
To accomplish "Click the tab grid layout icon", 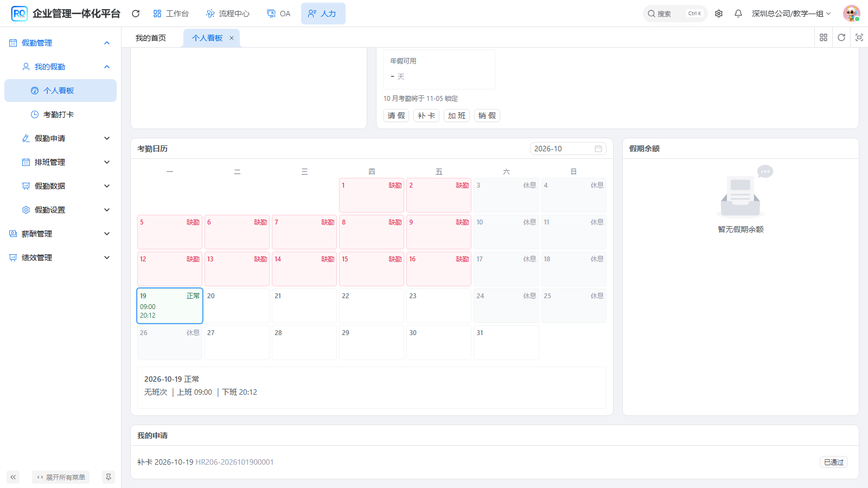I will coord(824,37).
